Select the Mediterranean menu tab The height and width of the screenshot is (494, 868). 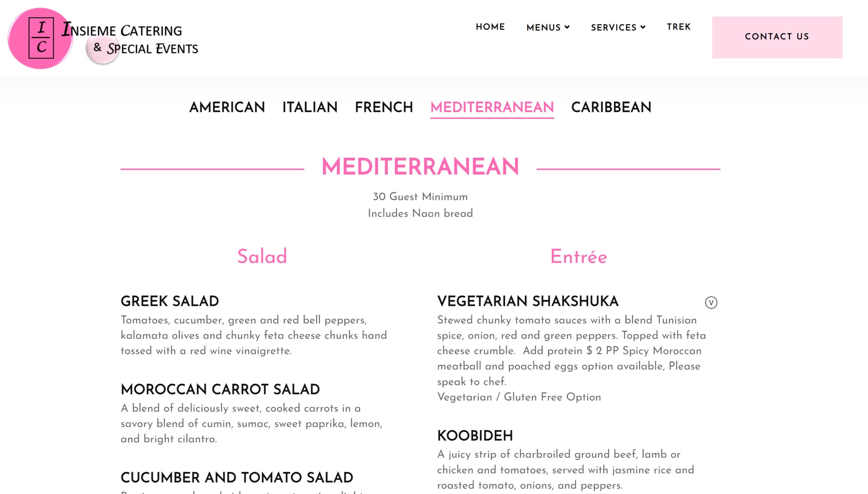coord(492,107)
